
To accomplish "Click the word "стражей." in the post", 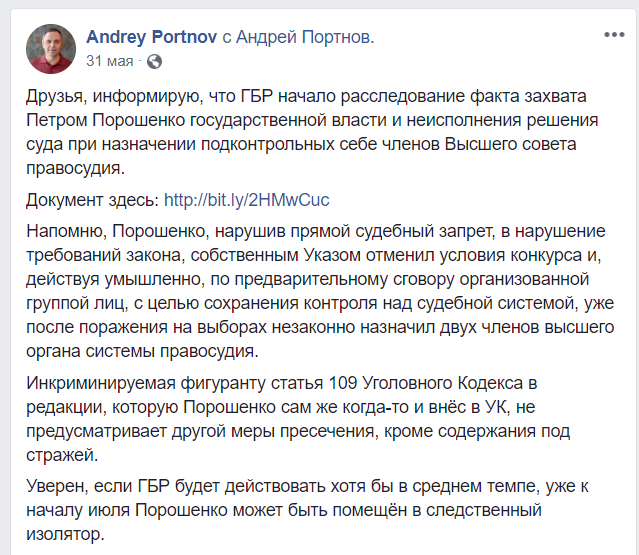I will 60,456.
